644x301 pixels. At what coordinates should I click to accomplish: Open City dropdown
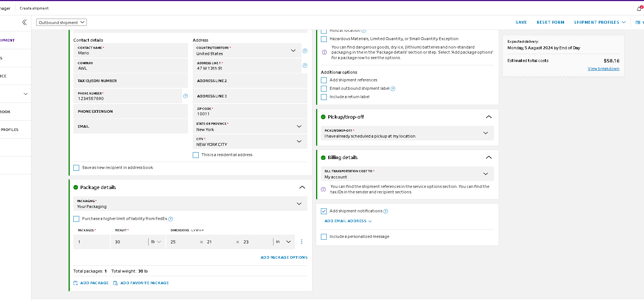[250, 142]
